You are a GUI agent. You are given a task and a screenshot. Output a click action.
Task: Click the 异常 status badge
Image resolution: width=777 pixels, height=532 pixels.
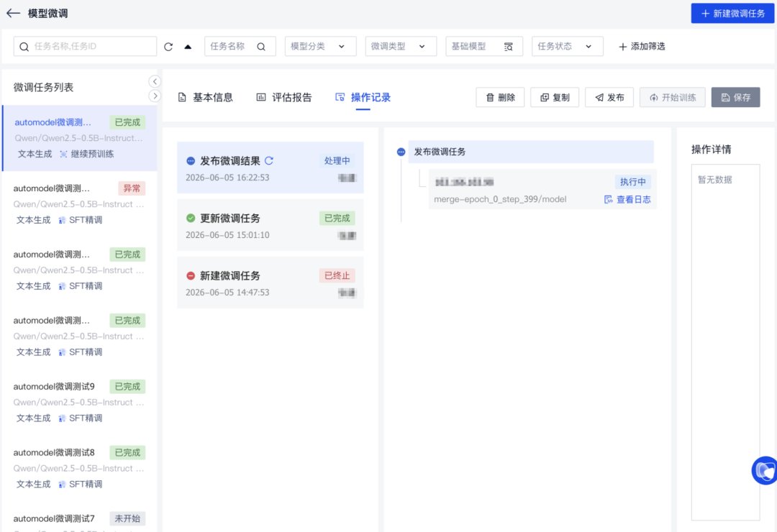point(132,188)
